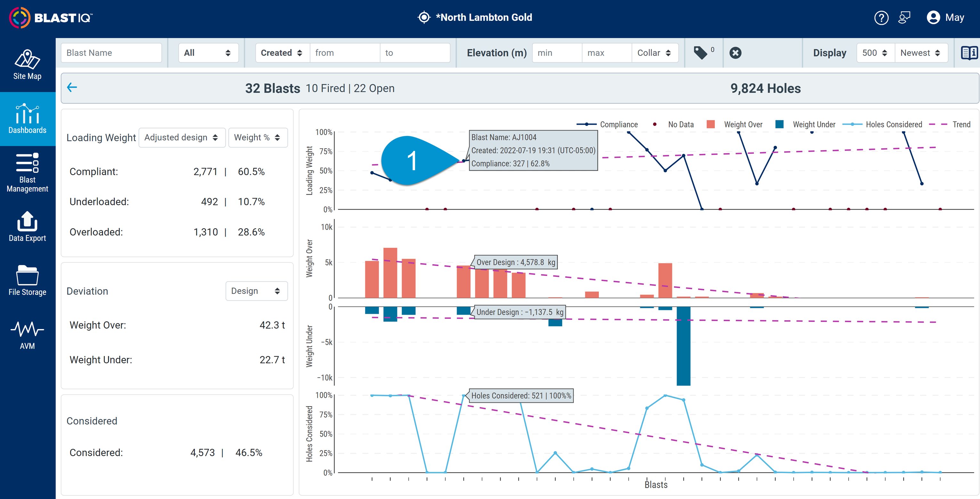This screenshot has height=499, width=980.
Task: Open the user guide book icon
Action: point(969,53)
